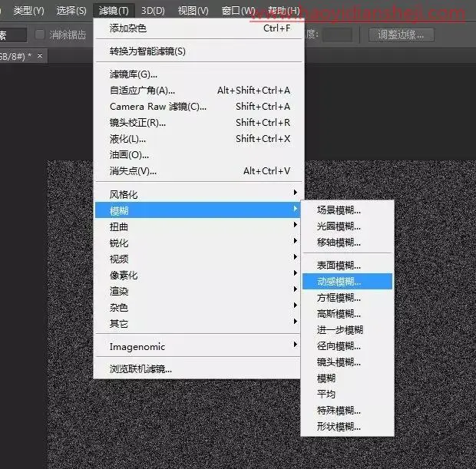The height and width of the screenshot is (469, 476).
Task: Open the 帮助(H) menu
Action: [283, 11]
